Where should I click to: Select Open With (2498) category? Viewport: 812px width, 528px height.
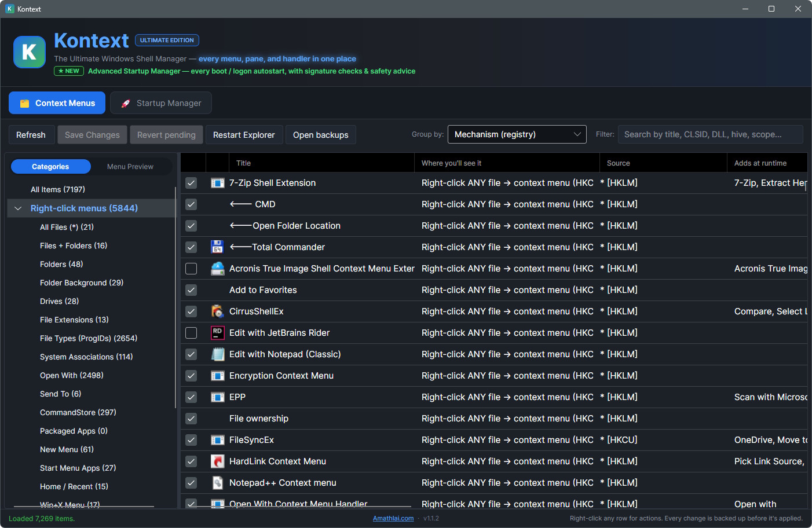(72, 375)
